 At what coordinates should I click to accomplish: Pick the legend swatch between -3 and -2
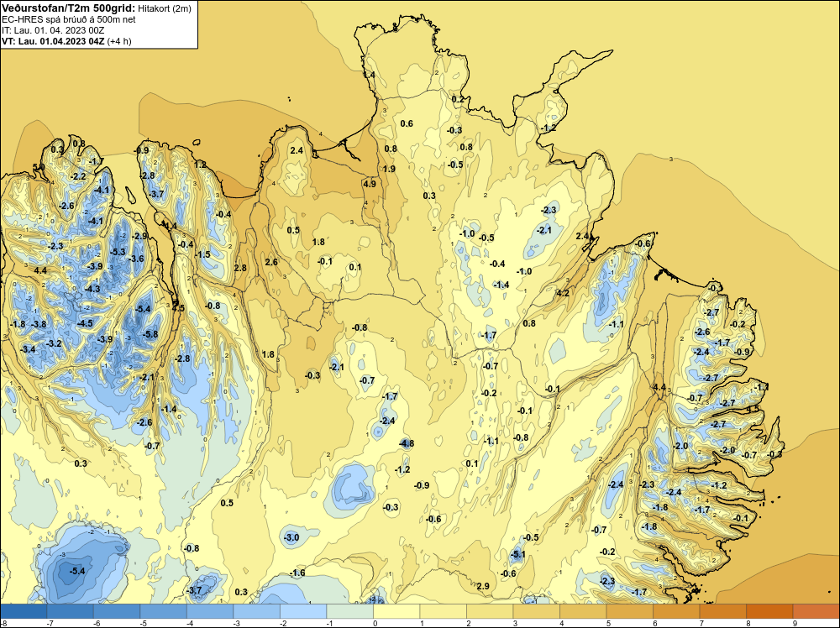click(256, 611)
